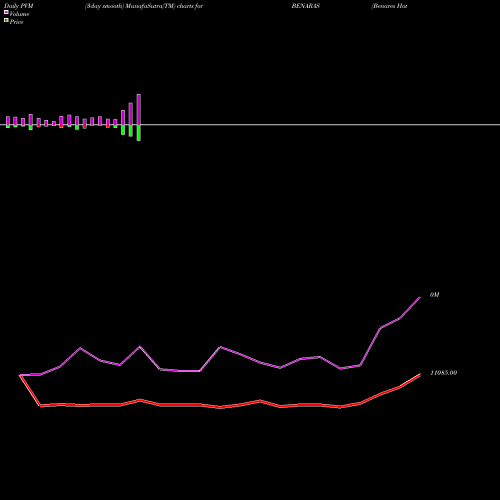Click the 'Price' legend label
Image resolution: width=500 pixels, height=500 pixels.
click(x=16, y=22)
